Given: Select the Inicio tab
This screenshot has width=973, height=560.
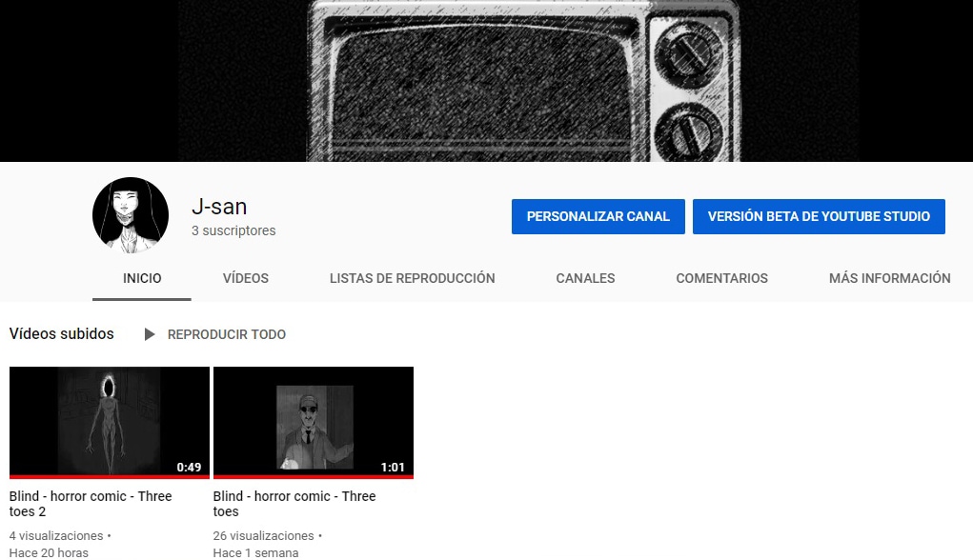Looking at the screenshot, I should pos(142,278).
